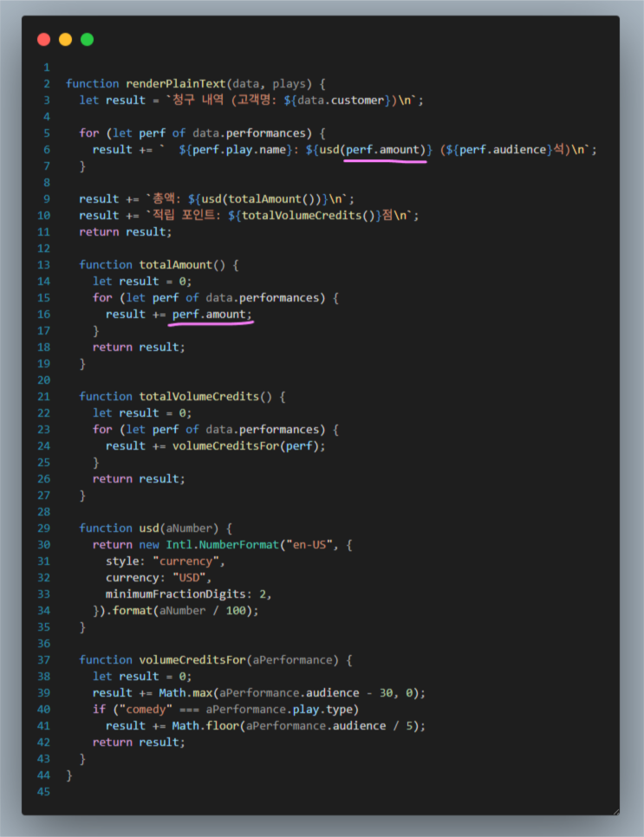Click line number 1 in the gutter
This screenshot has width=644, height=837.
click(x=47, y=68)
